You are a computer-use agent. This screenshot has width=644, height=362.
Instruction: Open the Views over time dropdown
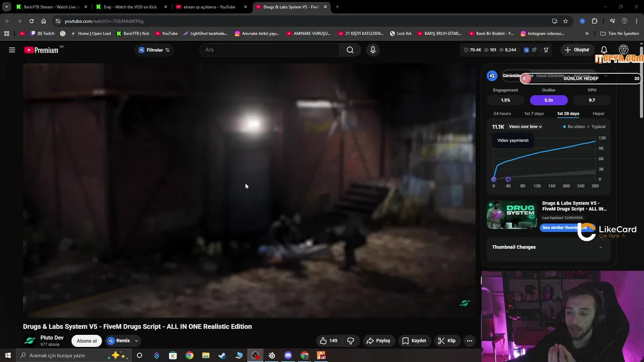pos(525,127)
